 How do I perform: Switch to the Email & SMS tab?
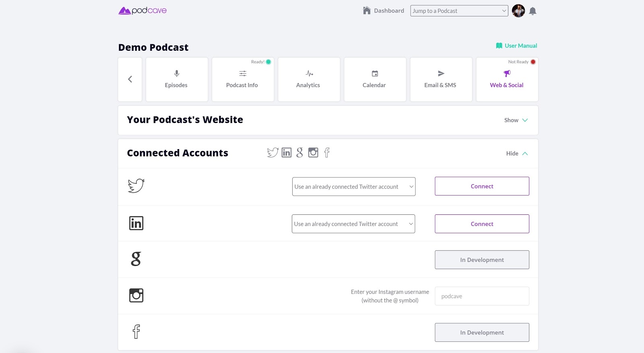click(x=441, y=79)
